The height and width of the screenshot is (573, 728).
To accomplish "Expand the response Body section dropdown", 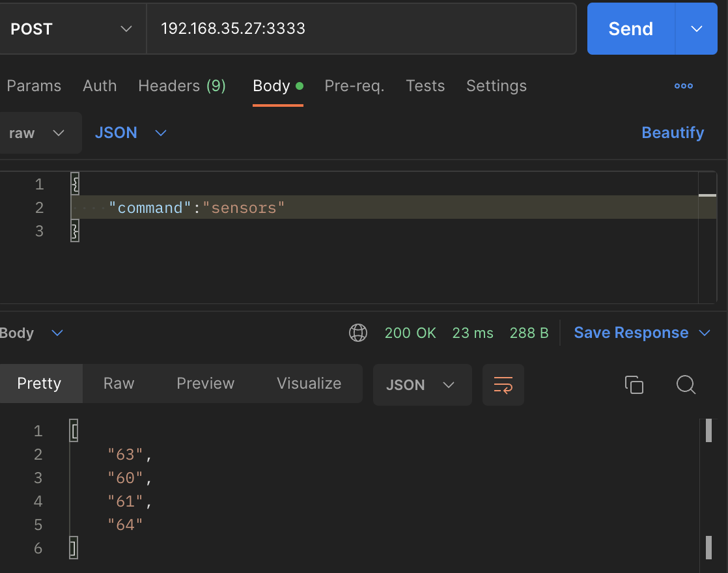I will coord(31,333).
